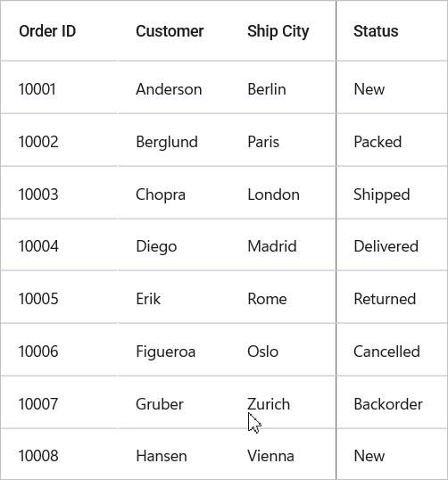The width and height of the screenshot is (448, 480).
Task: Select the Status column header
Action: point(392,31)
